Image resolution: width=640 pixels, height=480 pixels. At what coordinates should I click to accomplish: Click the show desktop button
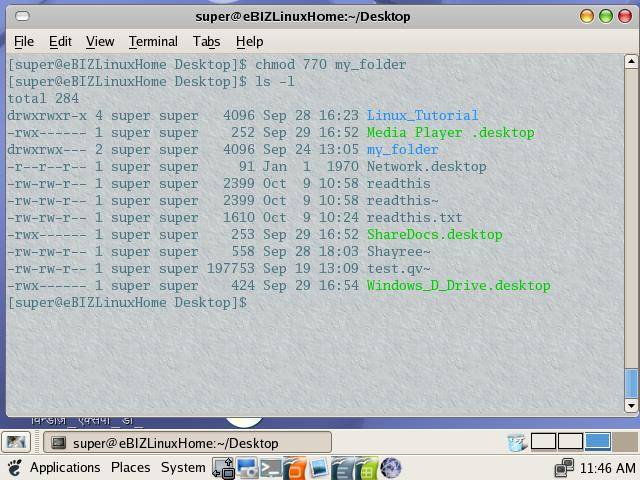[15, 442]
